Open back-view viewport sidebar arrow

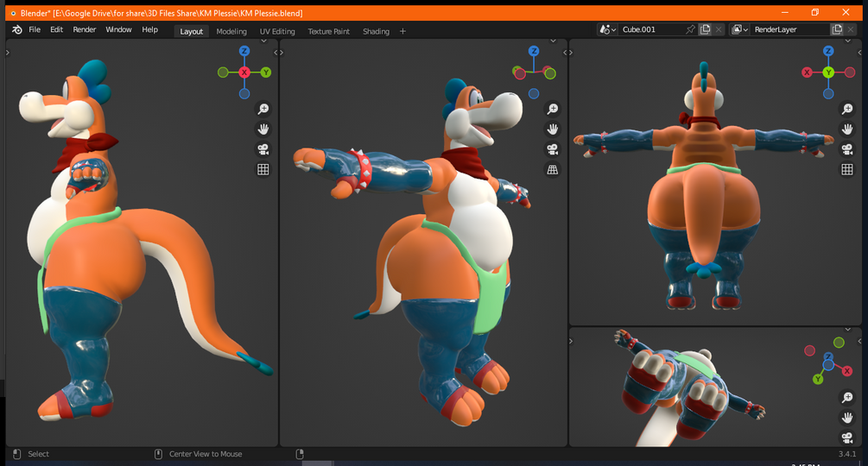pos(859,53)
